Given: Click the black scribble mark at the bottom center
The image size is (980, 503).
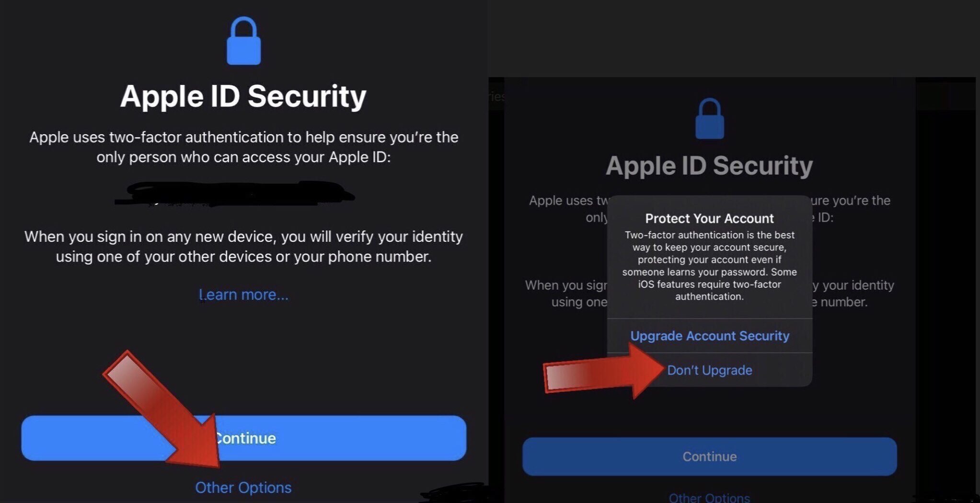Looking at the screenshot, I should [455, 493].
